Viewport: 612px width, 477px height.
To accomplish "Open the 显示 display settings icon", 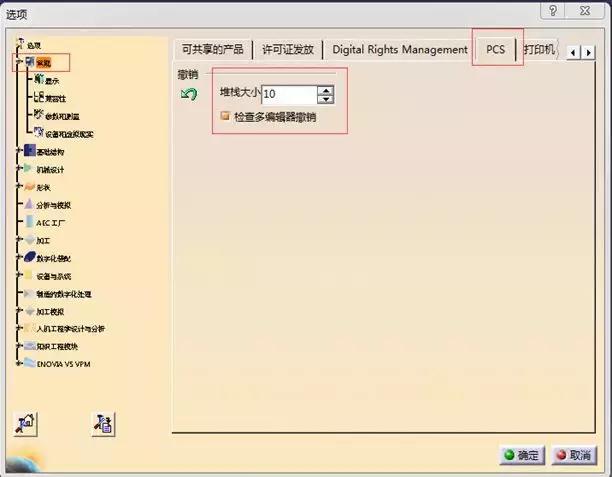I will click(x=39, y=79).
